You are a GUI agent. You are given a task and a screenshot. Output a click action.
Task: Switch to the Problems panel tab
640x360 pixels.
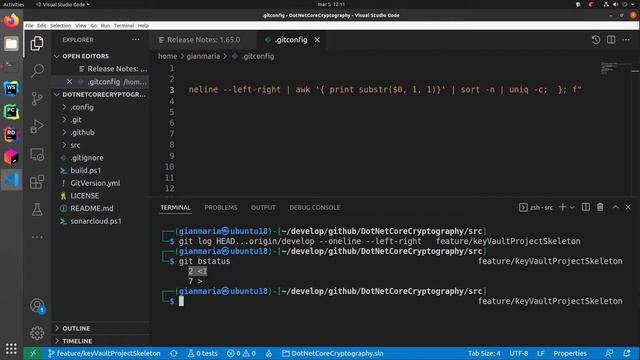click(220, 207)
